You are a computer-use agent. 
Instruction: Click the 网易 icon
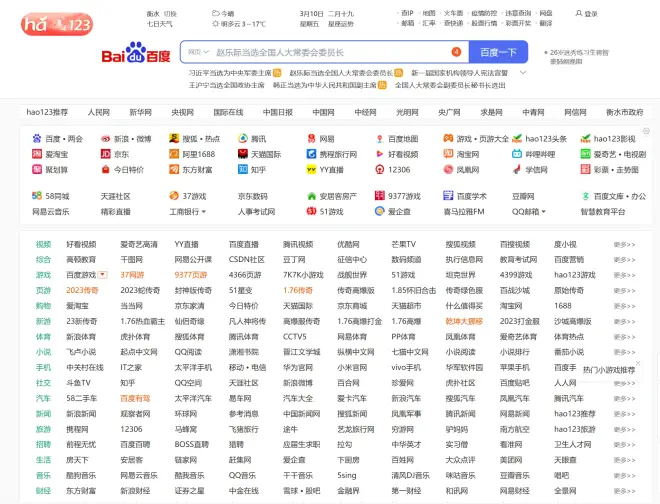(x=311, y=139)
